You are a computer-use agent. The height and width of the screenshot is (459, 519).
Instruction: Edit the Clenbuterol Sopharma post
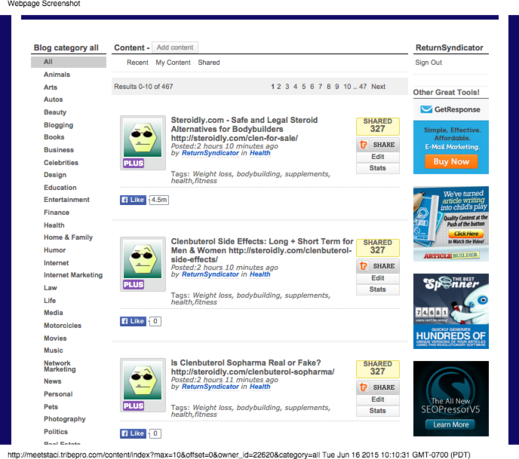coord(378,399)
